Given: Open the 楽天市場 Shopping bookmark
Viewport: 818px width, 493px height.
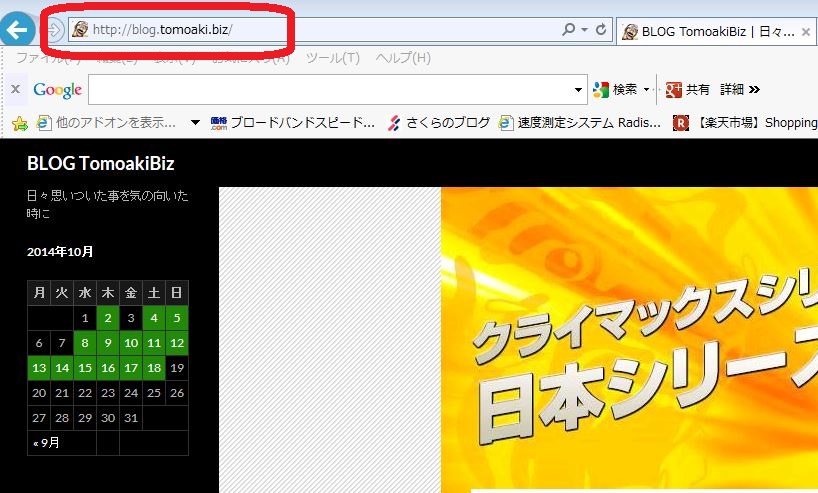Looking at the screenshot, I should 745,123.
